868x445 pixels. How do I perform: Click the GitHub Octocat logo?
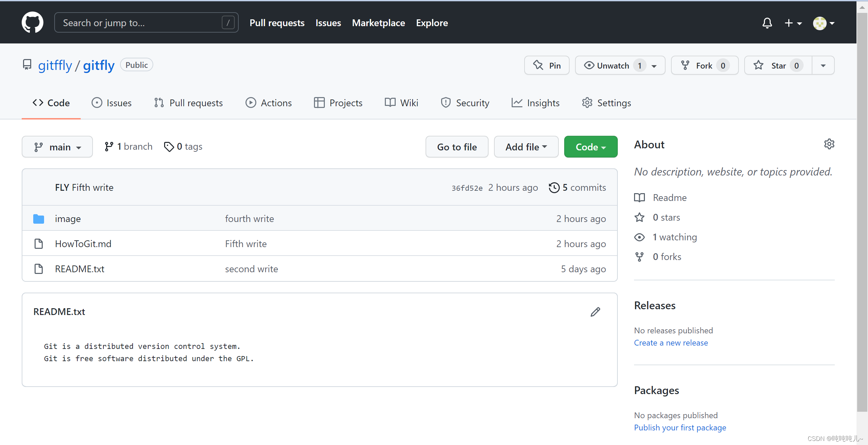pyautogui.click(x=33, y=22)
